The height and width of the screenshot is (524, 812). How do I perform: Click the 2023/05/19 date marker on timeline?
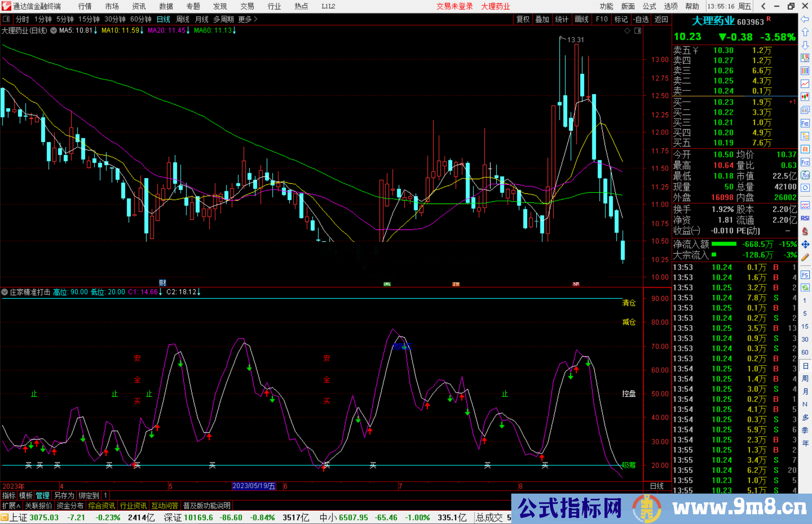coord(254,486)
